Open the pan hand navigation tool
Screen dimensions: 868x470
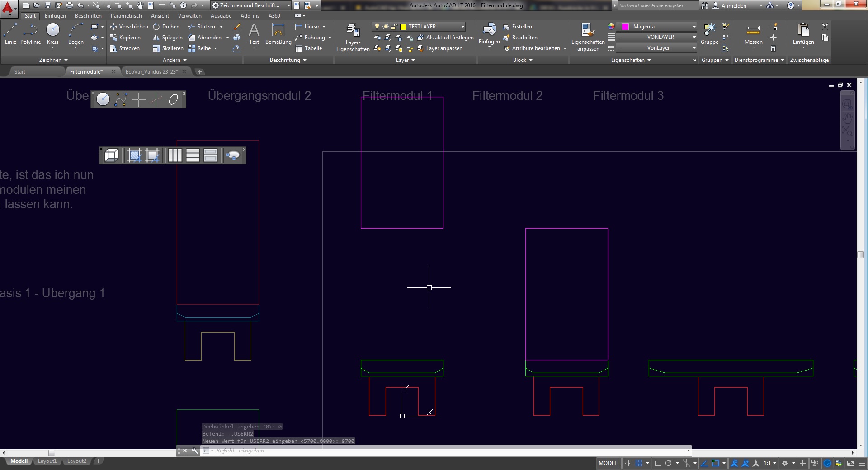click(847, 118)
